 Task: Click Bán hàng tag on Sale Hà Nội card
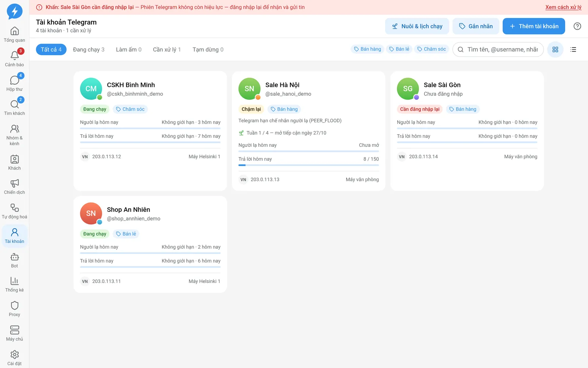284,109
